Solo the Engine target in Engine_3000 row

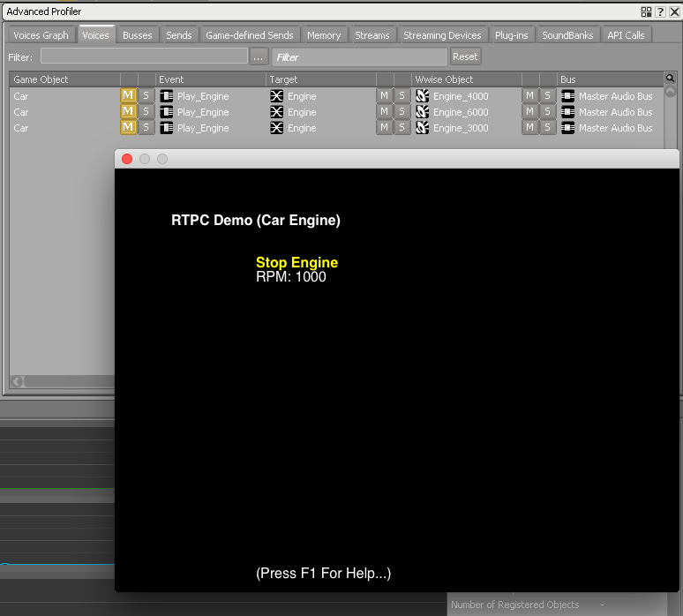402,127
